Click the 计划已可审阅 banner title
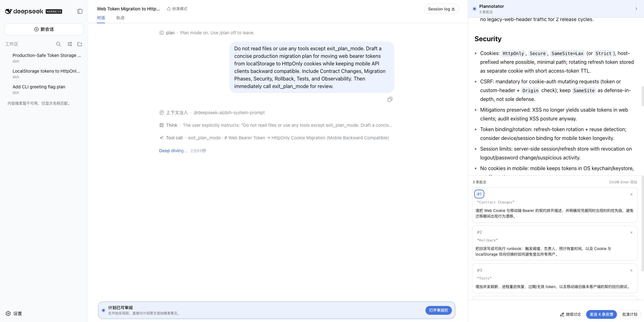Viewport: 644px width, 322px height. coord(120,308)
